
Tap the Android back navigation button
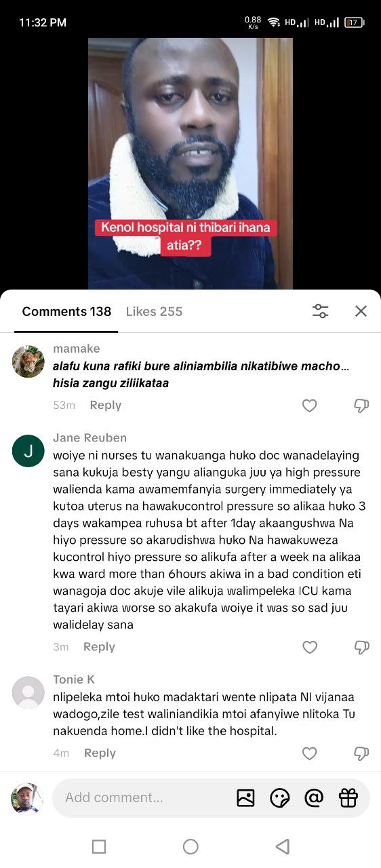point(283,846)
